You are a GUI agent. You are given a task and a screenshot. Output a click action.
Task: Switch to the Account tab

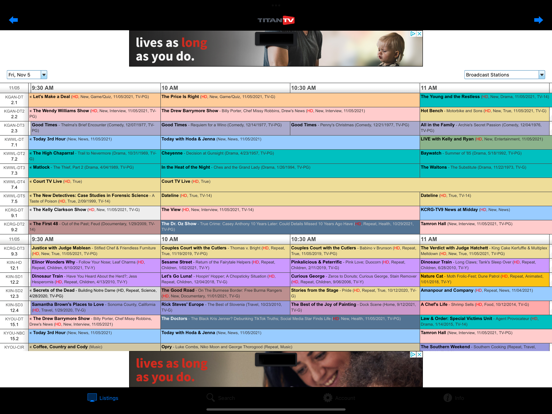coord(339,398)
